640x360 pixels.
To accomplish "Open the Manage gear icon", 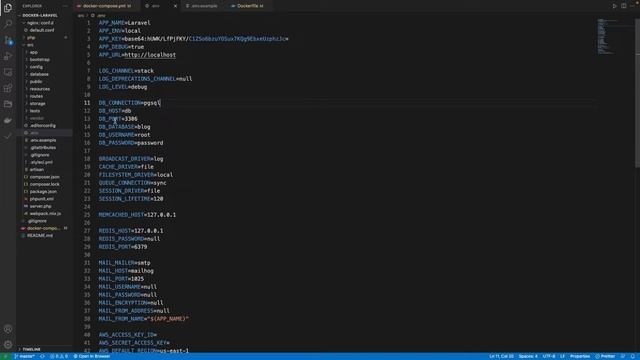I will [8, 345].
